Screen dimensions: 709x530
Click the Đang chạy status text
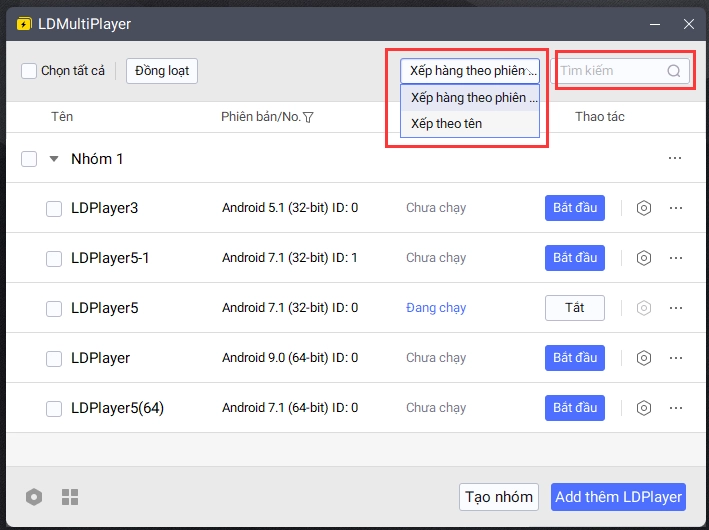click(x=436, y=308)
